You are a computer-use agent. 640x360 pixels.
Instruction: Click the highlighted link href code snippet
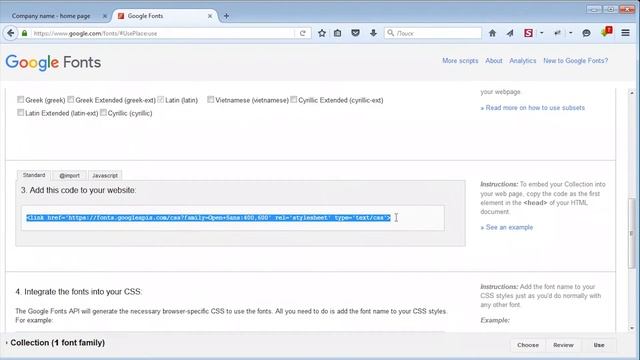(x=209, y=218)
